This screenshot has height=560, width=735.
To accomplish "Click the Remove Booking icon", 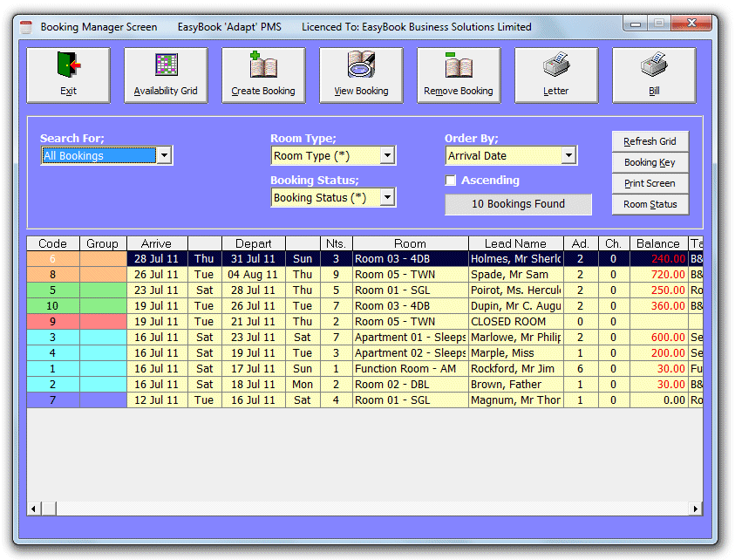I will tap(459, 67).
